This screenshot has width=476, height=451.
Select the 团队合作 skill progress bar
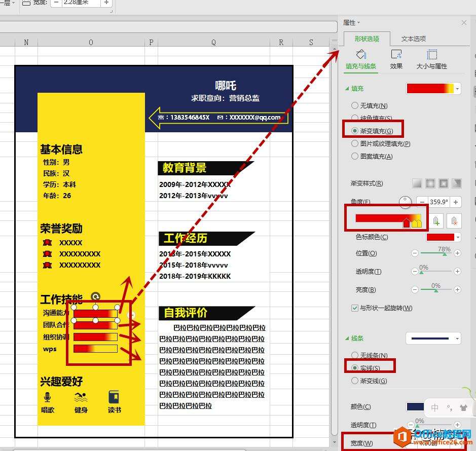click(95, 325)
